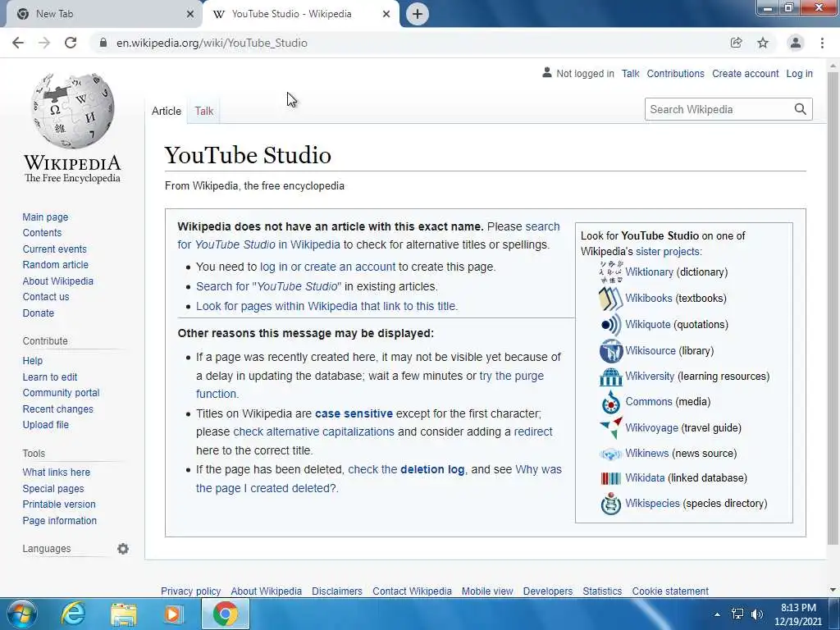Click the Wikinews logo icon
Image resolution: width=840 pixels, height=630 pixels.
610,454
